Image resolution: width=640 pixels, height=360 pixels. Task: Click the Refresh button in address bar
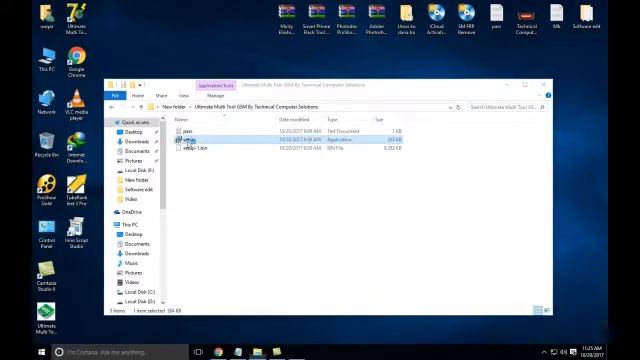(x=458, y=107)
